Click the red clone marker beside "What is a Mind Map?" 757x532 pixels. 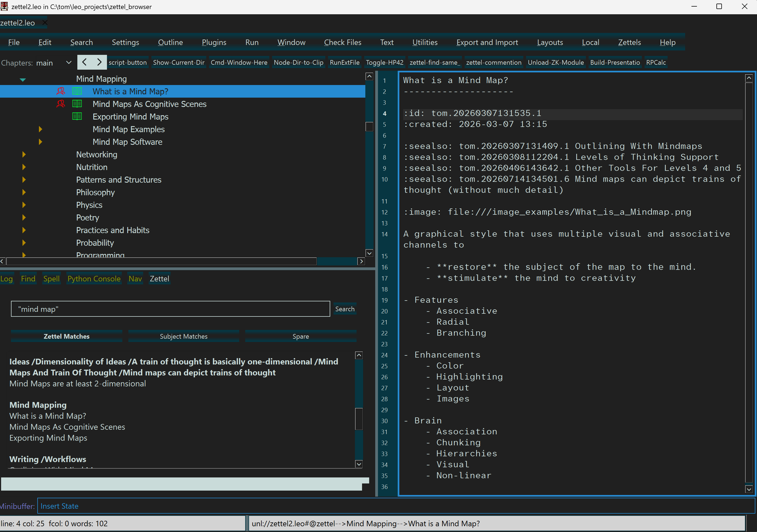[x=61, y=91]
